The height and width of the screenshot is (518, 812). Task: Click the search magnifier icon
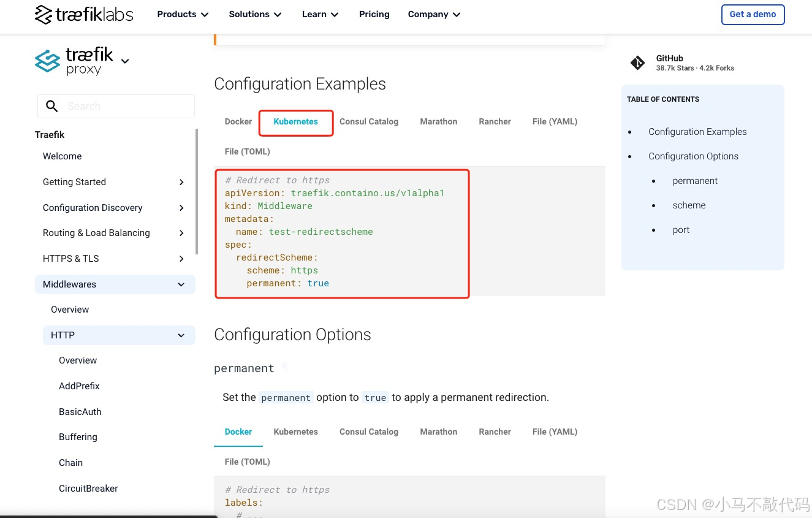(x=52, y=106)
